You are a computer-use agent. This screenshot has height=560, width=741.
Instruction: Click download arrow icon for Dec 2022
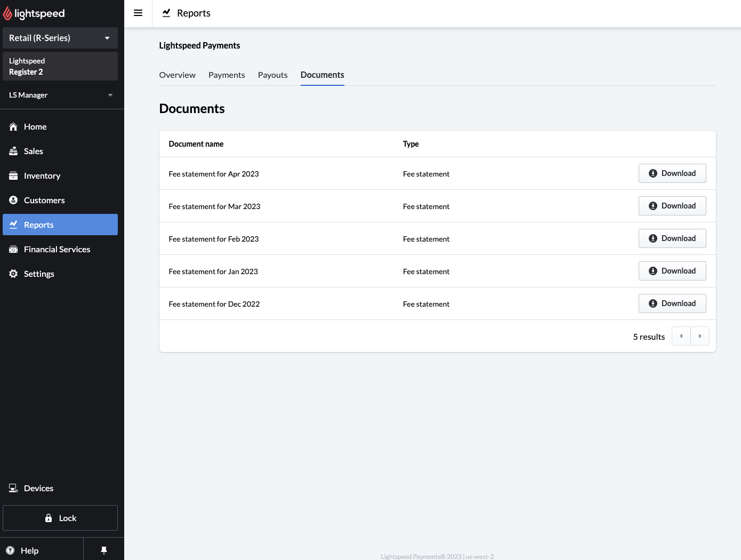coord(653,303)
